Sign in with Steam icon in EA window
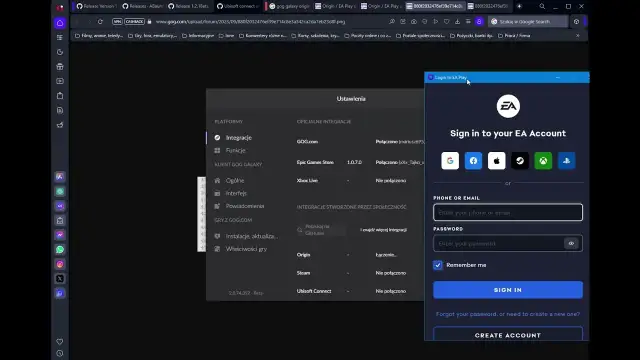The height and width of the screenshot is (360, 640). click(x=520, y=161)
